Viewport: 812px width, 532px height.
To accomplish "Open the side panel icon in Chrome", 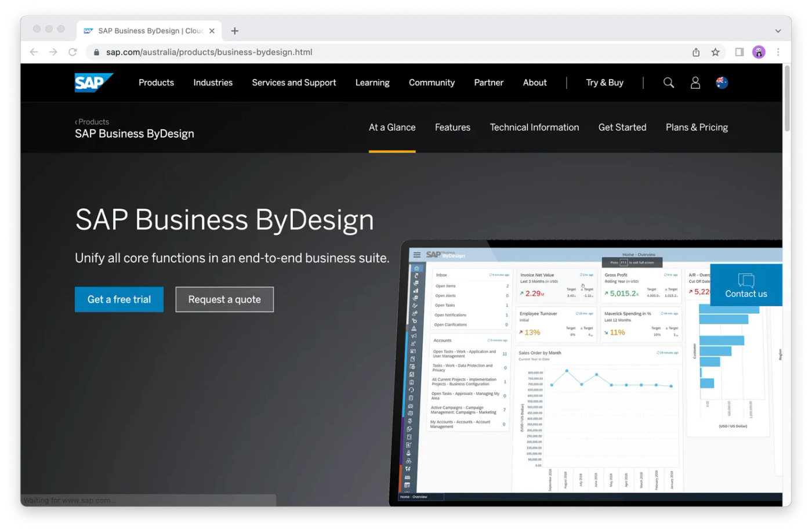I will click(739, 52).
